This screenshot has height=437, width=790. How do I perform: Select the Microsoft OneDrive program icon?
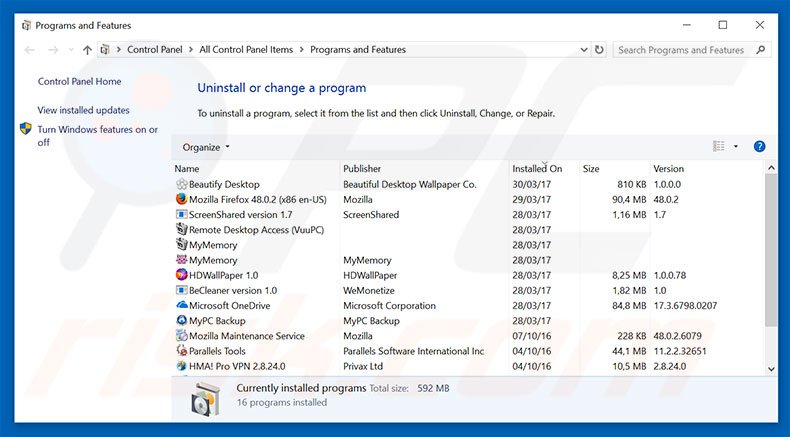181,306
